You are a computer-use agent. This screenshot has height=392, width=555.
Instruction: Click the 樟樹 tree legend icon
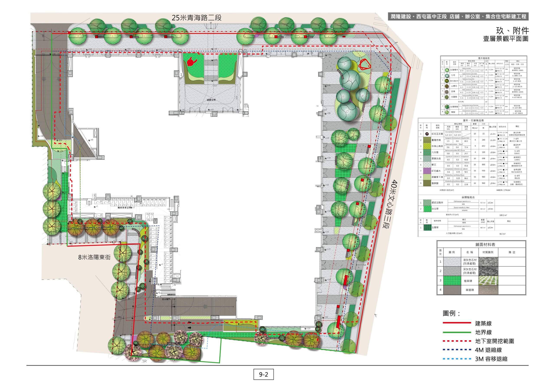447,112
